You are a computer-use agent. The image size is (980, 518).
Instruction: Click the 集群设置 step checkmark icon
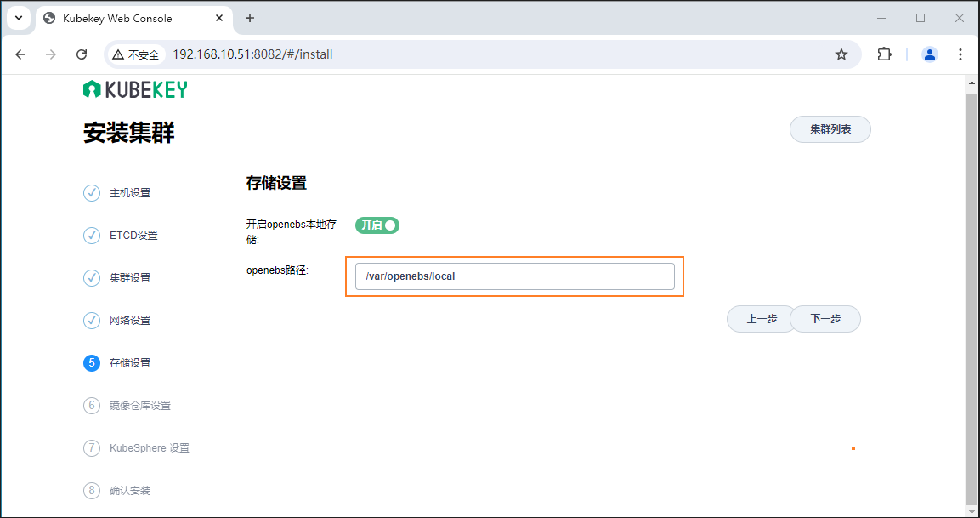[x=92, y=278]
